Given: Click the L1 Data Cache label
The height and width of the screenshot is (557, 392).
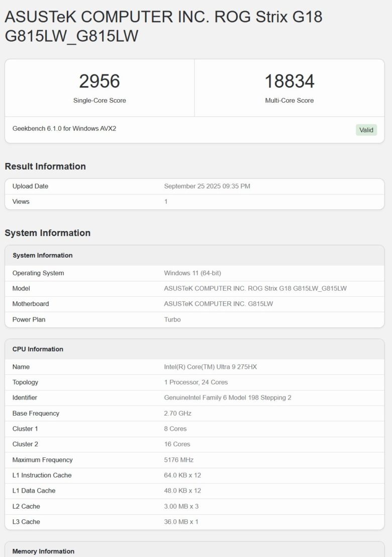Looking at the screenshot, I should click(34, 491).
